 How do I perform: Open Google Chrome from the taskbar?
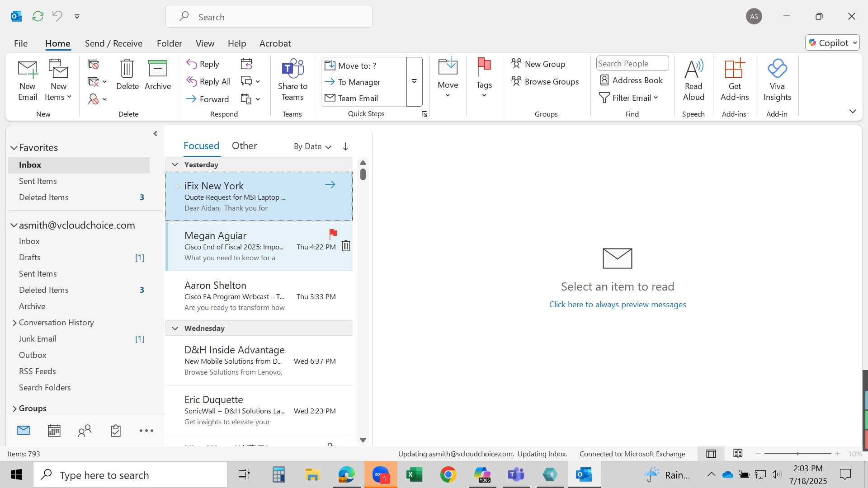point(448,475)
